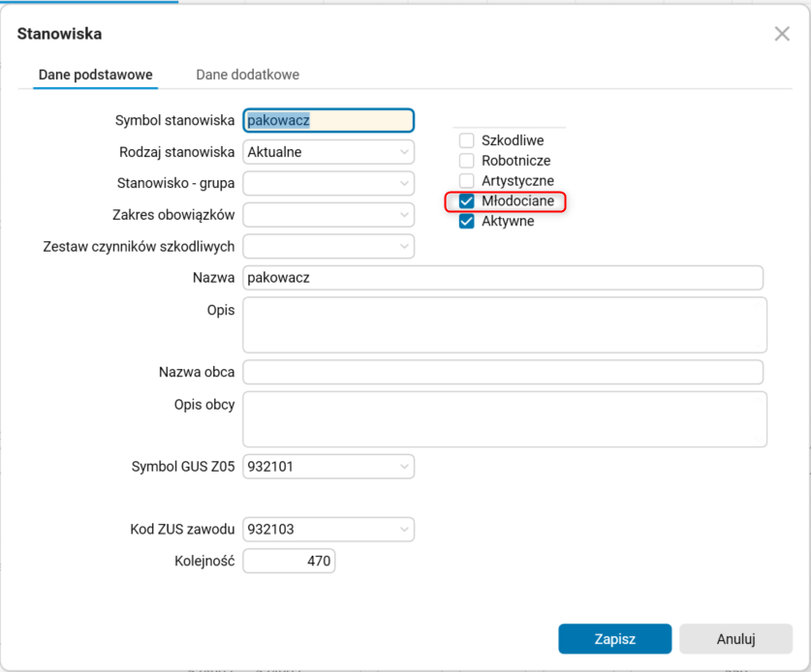The height and width of the screenshot is (672, 811).
Task: Click the Zapisz button
Action: coord(614,639)
